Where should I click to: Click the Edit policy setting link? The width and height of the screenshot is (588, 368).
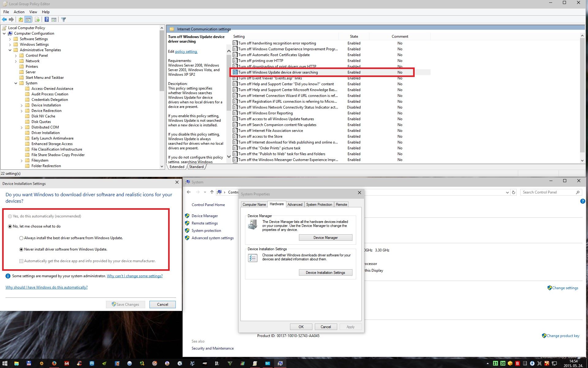point(186,52)
